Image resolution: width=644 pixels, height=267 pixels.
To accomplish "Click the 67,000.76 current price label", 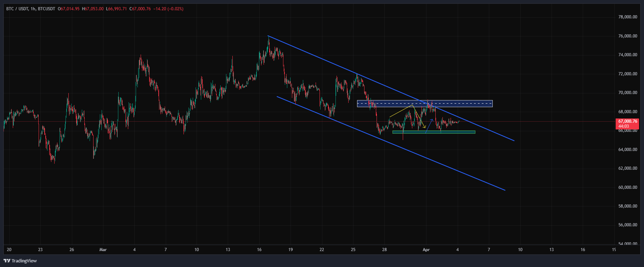I will click(x=627, y=121).
